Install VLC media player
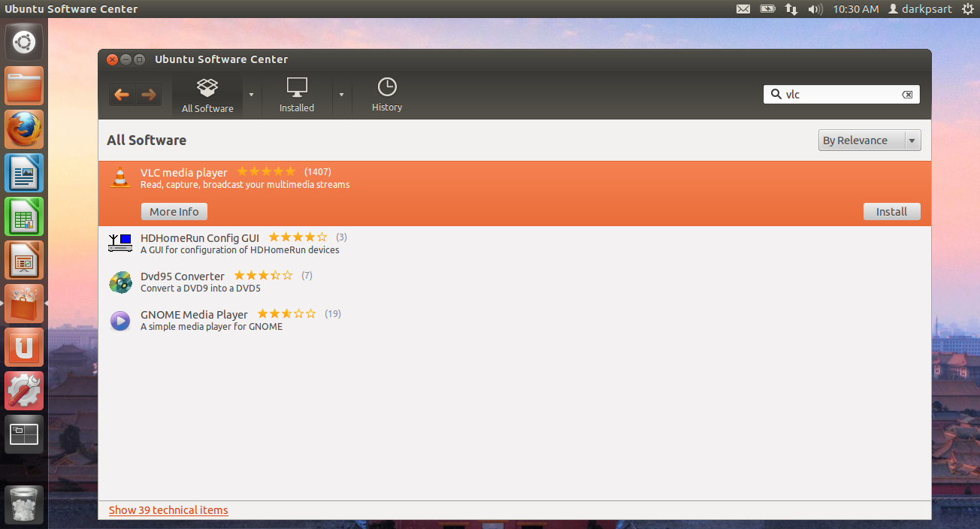980x529 pixels. (891, 212)
